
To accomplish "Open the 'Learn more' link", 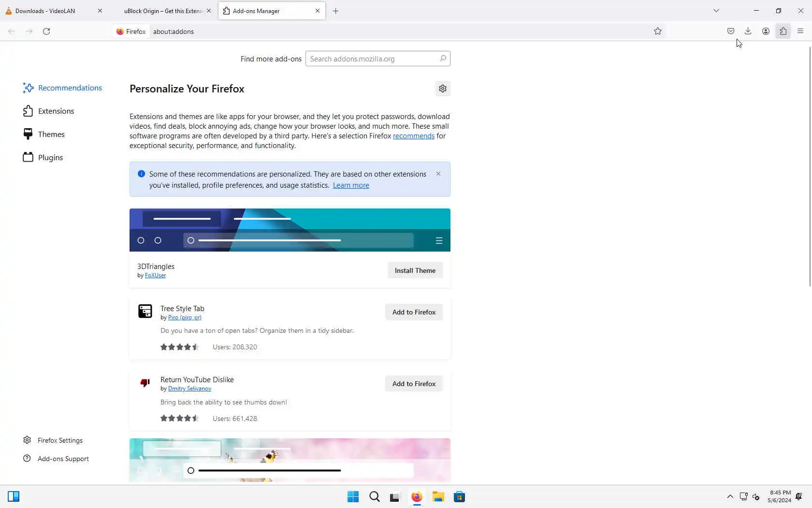I will 351,185.
